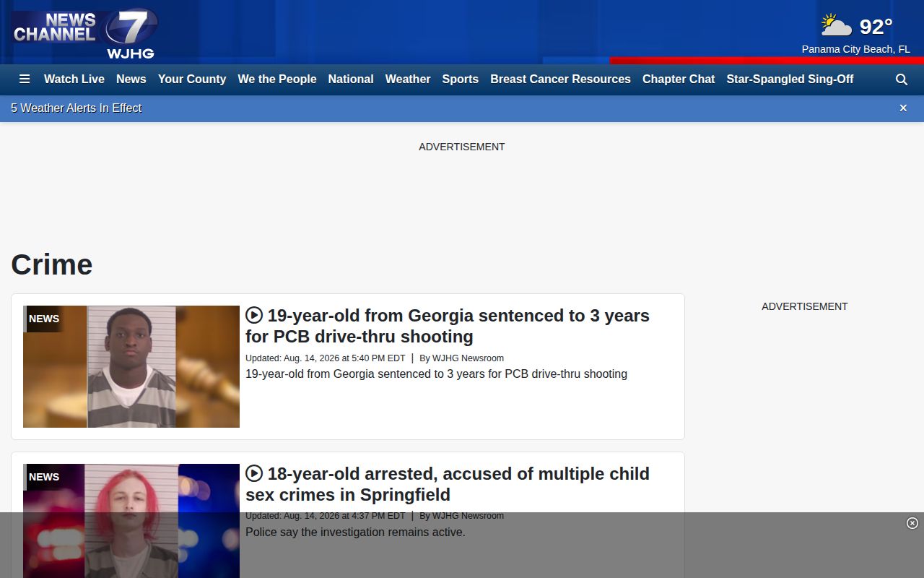Open the We the People section

pos(277,79)
